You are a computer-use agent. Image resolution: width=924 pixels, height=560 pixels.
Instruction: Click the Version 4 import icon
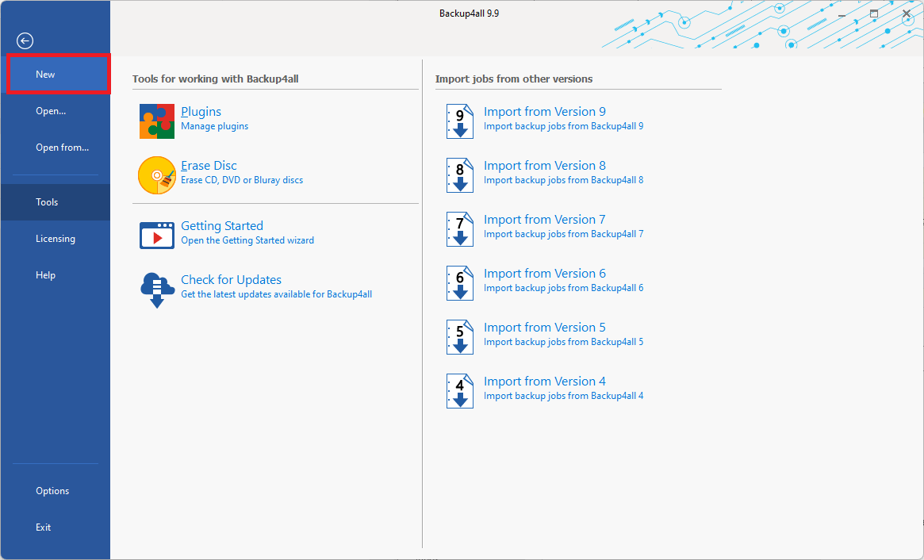click(x=459, y=391)
